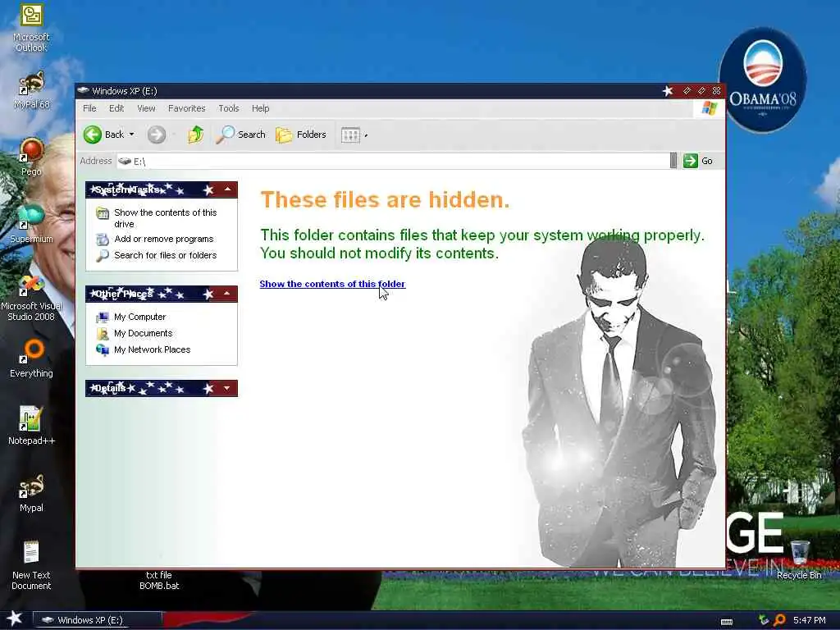The width and height of the screenshot is (840, 630).
Task: Select the New Text Document file
Action: (31, 552)
